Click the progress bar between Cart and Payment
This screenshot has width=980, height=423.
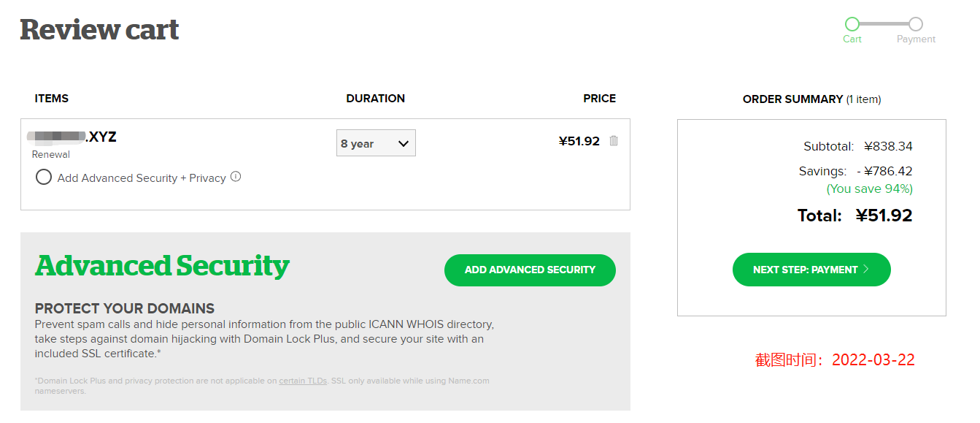tap(884, 24)
